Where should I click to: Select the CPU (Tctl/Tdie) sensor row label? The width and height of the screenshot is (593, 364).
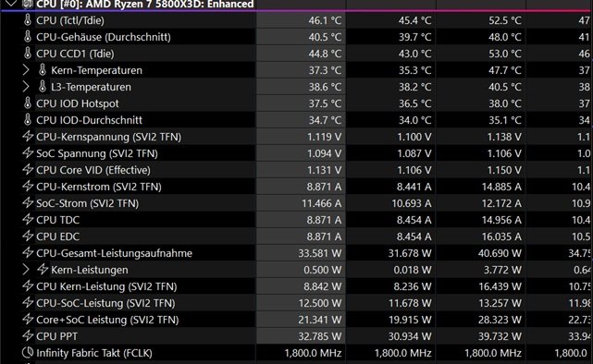coord(70,20)
